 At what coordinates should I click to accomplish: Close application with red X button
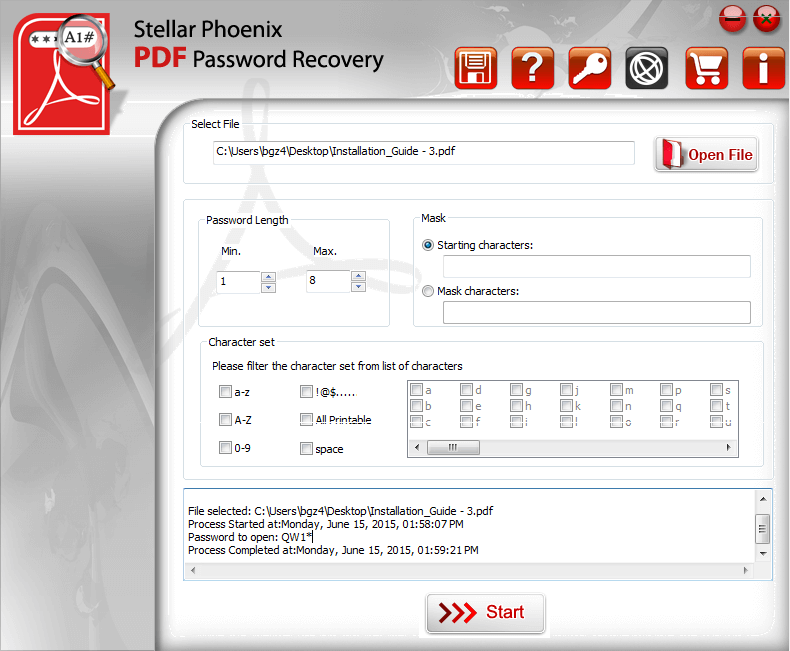coord(766,19)
